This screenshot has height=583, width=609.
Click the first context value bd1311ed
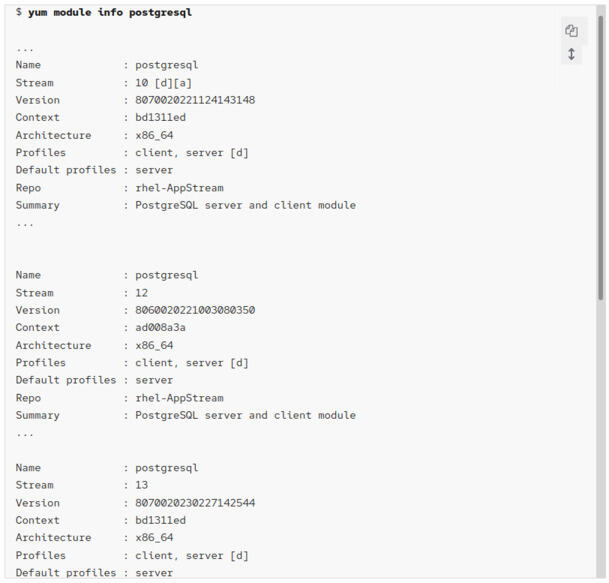tap(160, 118)
